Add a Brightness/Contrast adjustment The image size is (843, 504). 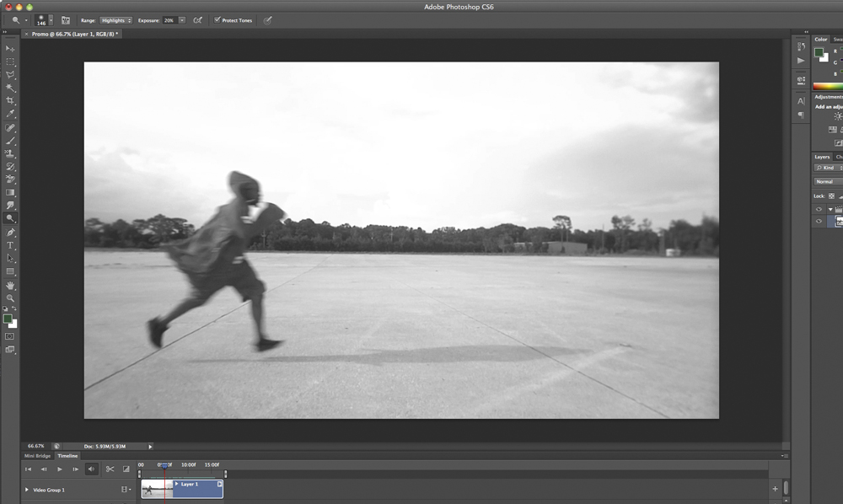[x=838, y=116]
